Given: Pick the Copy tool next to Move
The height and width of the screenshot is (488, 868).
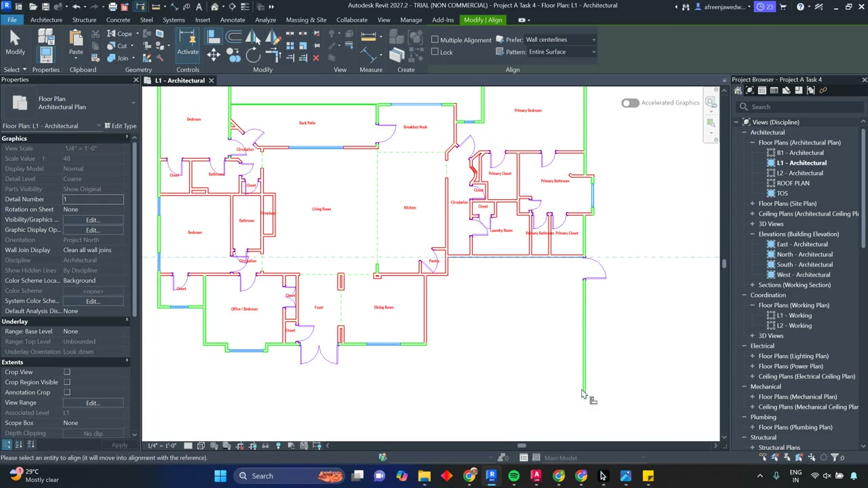Looking at the screenshot, I should pos(233,56).
